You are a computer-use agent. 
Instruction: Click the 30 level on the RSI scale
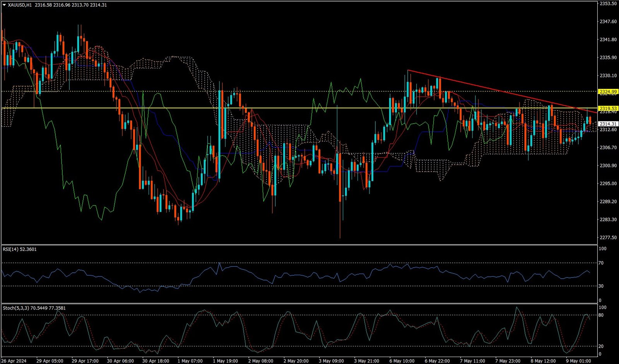click(601, 286)
